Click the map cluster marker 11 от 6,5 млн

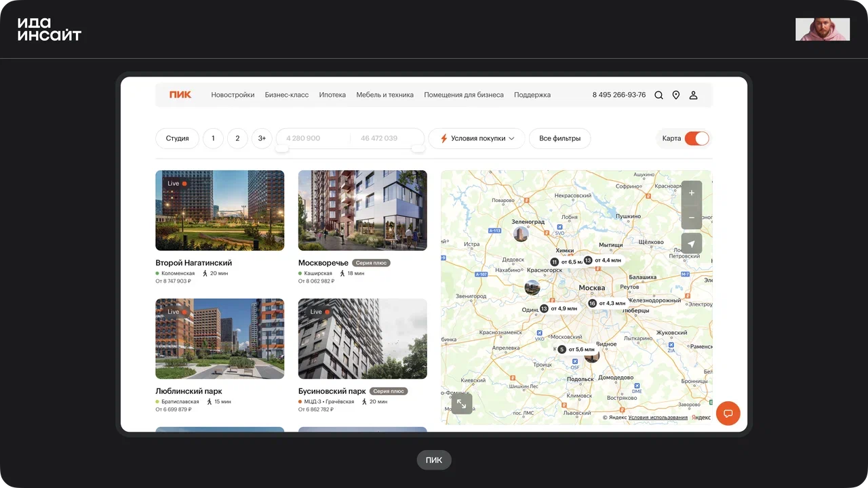tap(567, 262)
